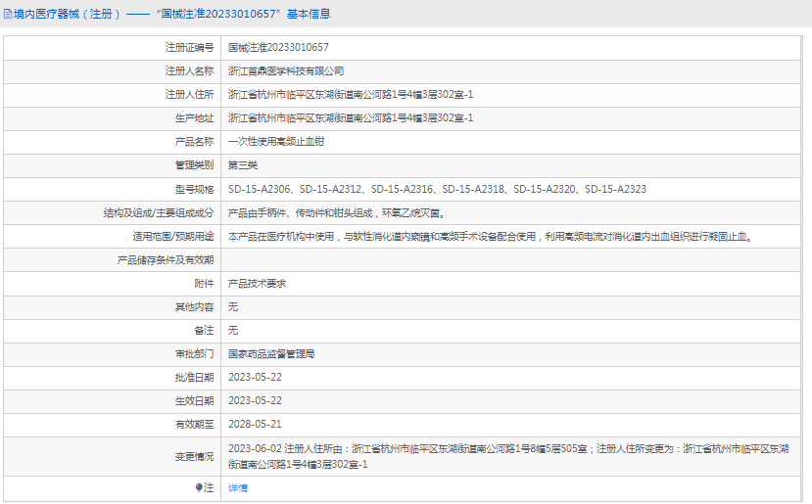
Task: Click the 注册人住所 label
Action: tap(190, 95)
